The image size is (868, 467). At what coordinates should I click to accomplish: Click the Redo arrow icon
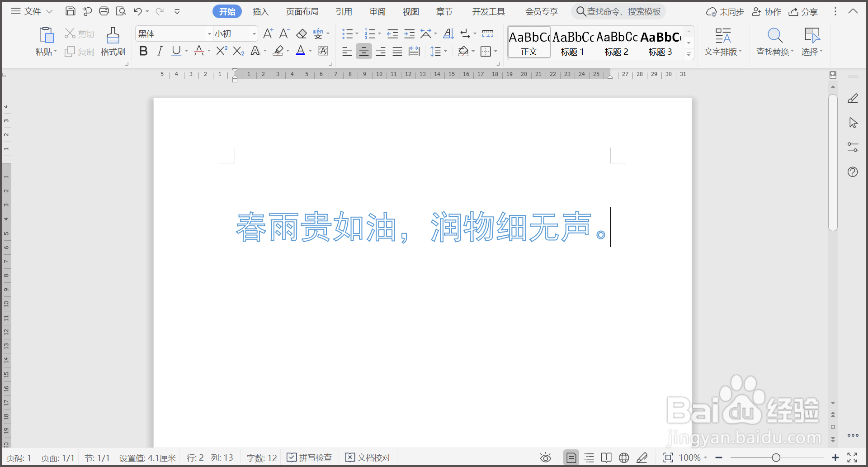(159, 11)
